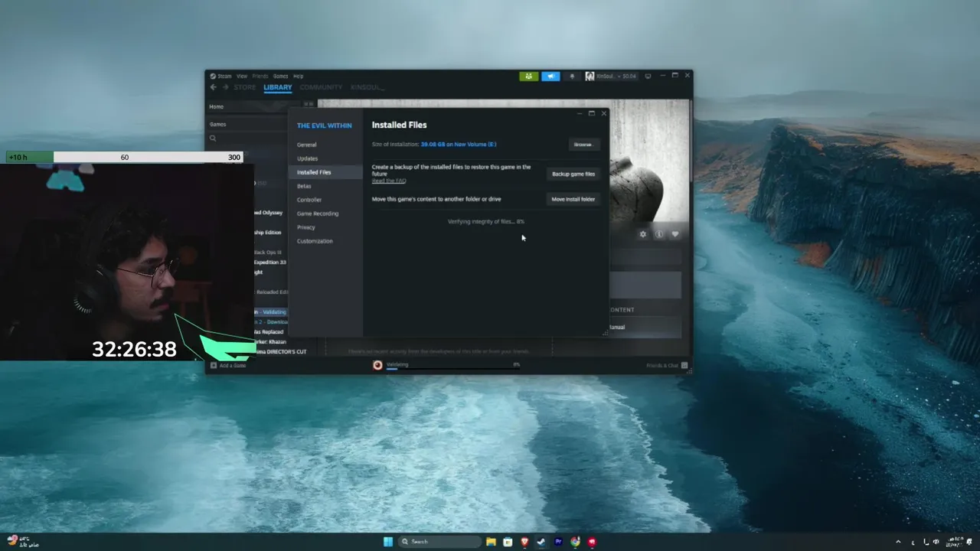Screen dimensions: 980x551
Task: Click Move install folder button
Action: 573,199
